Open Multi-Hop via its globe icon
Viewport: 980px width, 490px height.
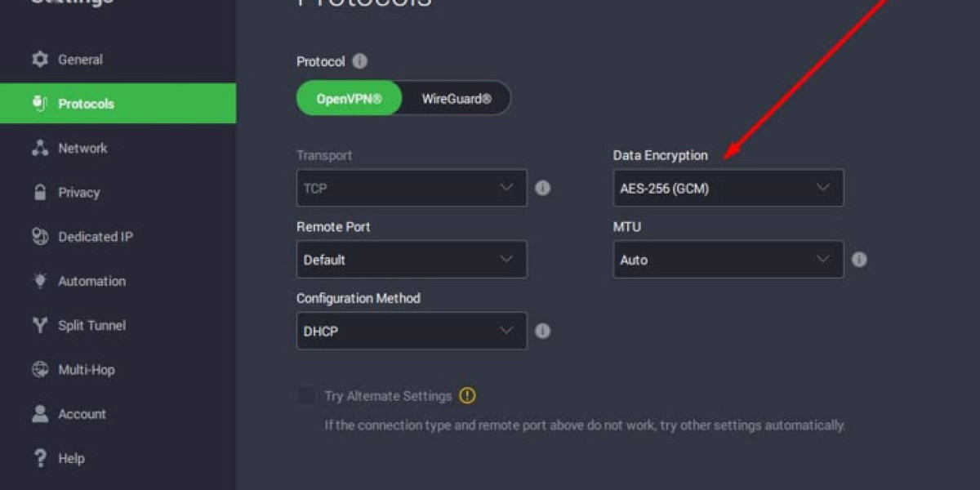pos(38,369)
